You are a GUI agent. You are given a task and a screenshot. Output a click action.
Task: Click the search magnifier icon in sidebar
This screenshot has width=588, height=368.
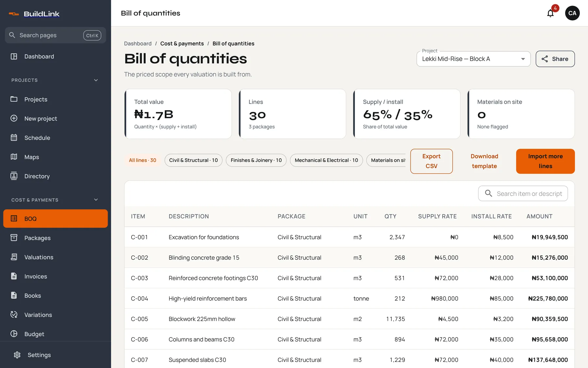click(x=12, y=35)
